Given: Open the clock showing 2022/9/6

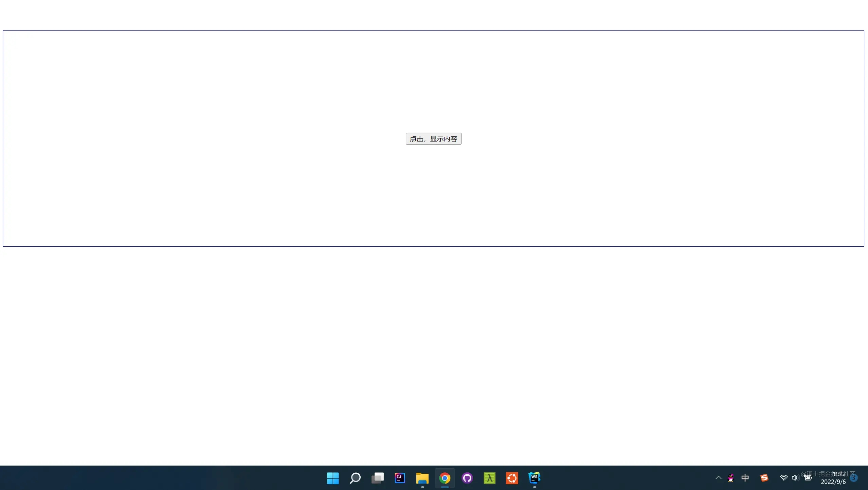Looking at the screenshot, I should pos(833,478).
